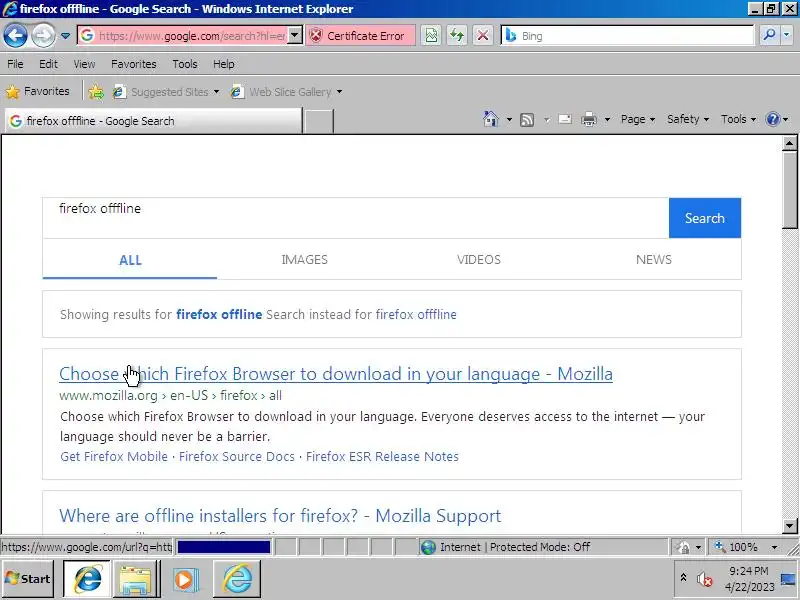Select the ALL results tab
Image resolution: width=800 pixels, height=600 pixels.
coord(130,260)
